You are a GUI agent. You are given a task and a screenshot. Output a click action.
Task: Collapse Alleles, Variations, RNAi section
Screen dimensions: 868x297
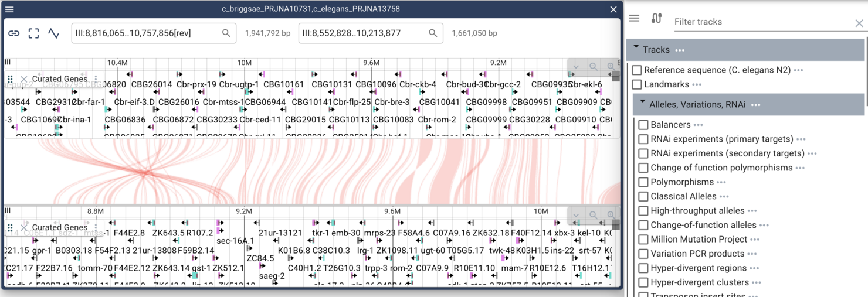click(643, 104)
